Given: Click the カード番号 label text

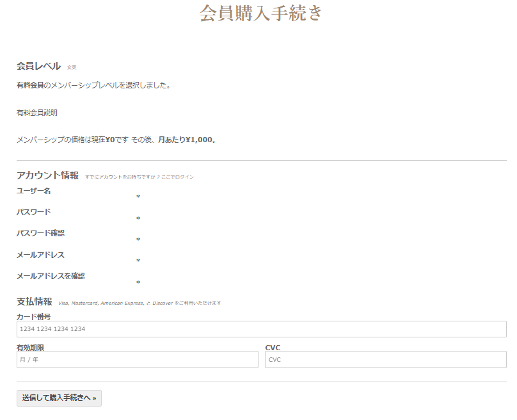Looking at the screenshot, I should point(33,316).
